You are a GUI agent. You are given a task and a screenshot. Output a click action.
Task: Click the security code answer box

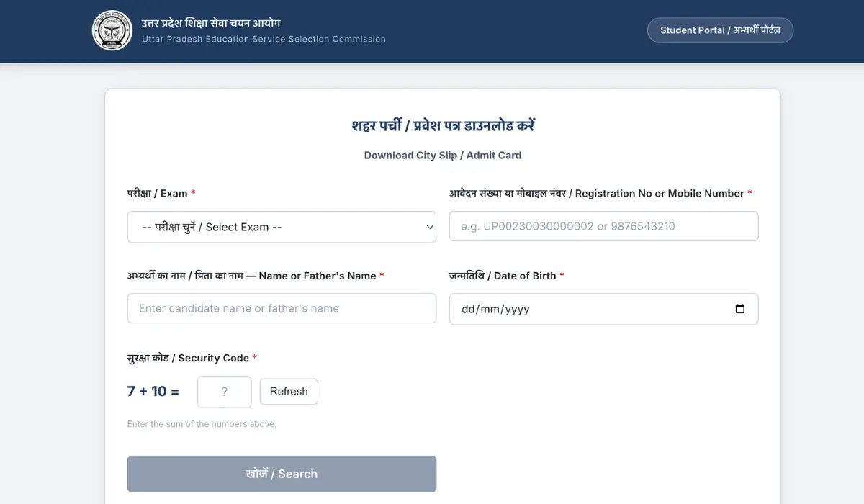point(225,392)
